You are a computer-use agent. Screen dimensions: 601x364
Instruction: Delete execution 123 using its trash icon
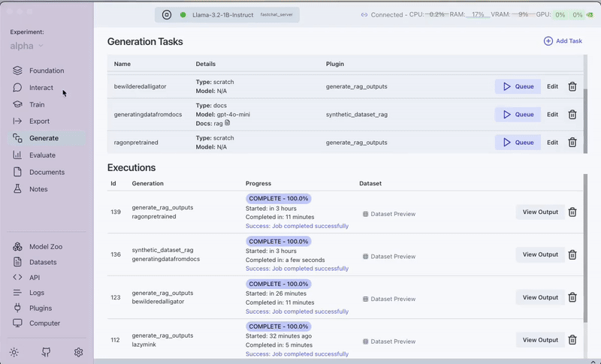coord(572,297)
